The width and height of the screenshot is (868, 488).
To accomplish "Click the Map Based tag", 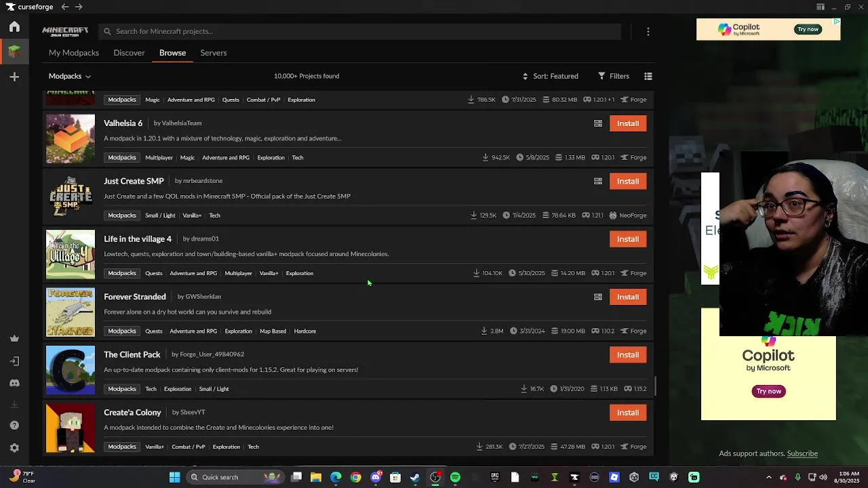I will coord(273,331).
